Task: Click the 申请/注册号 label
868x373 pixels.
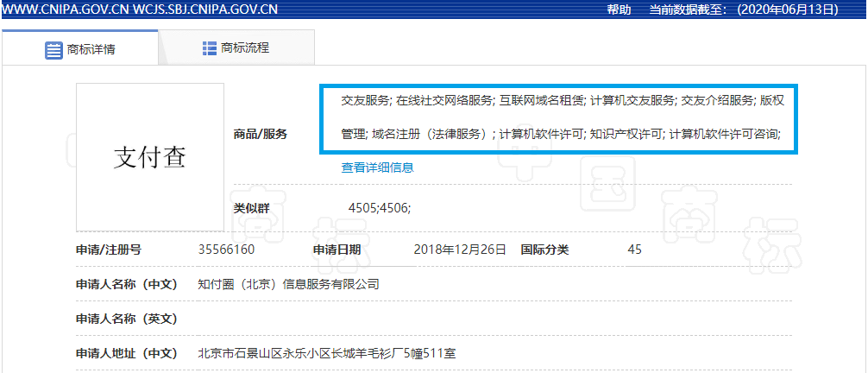Action: point(109,250)
